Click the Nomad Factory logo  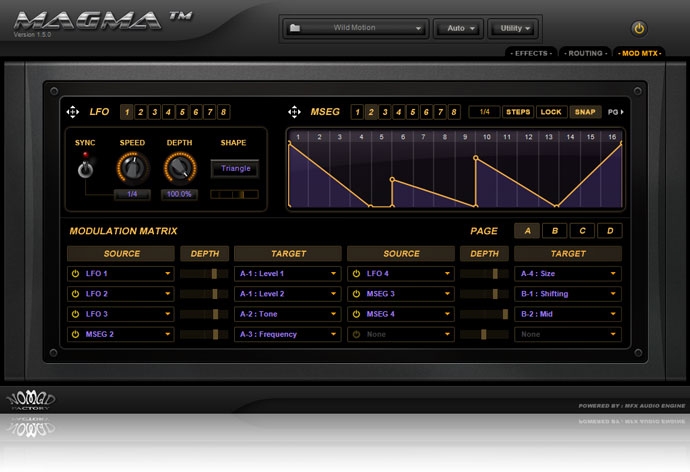[x=31, y=400]
